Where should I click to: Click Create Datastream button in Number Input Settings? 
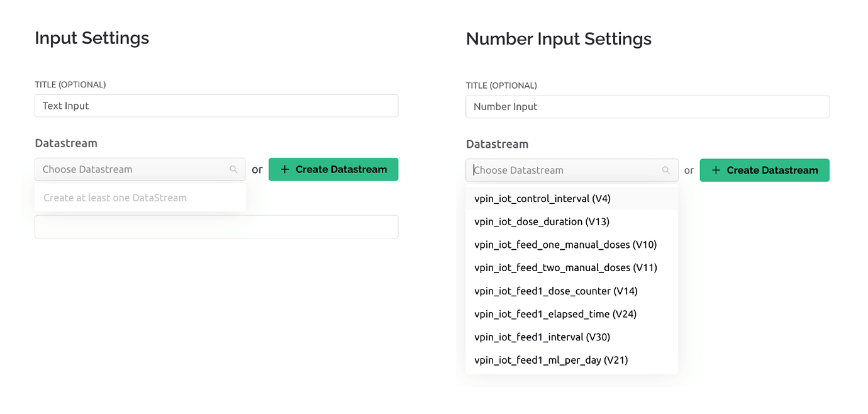click(x=765, y=170)
